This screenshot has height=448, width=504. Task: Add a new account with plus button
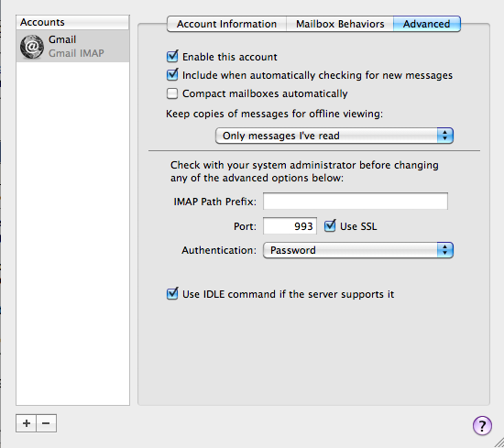coord(26,423)
